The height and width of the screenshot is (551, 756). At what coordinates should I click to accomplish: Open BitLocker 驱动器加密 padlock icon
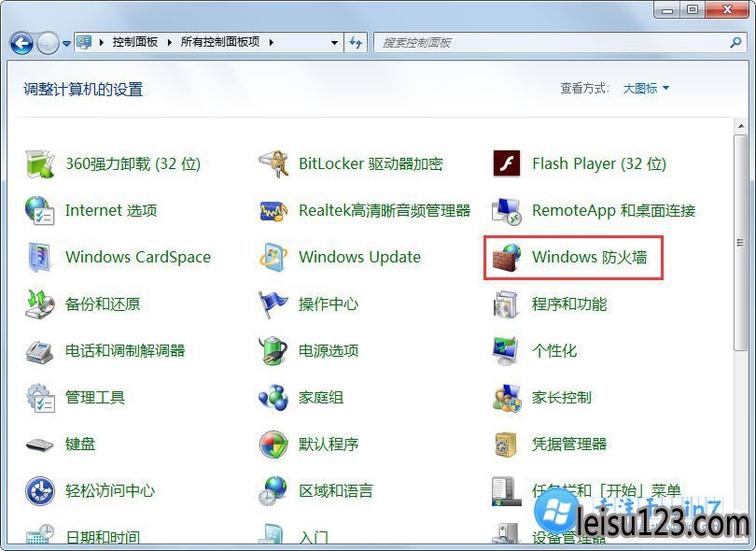pos(273,163)
